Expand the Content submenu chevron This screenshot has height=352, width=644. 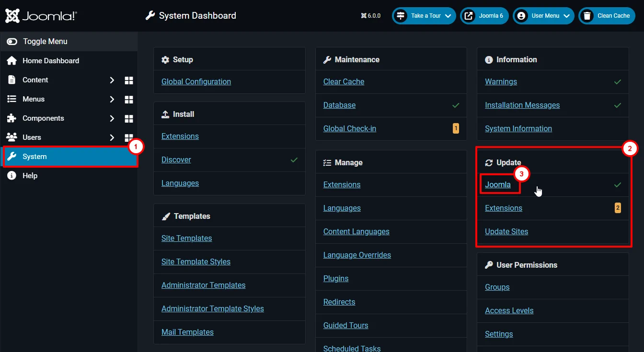pyautogui.click(x=112, y=80)
